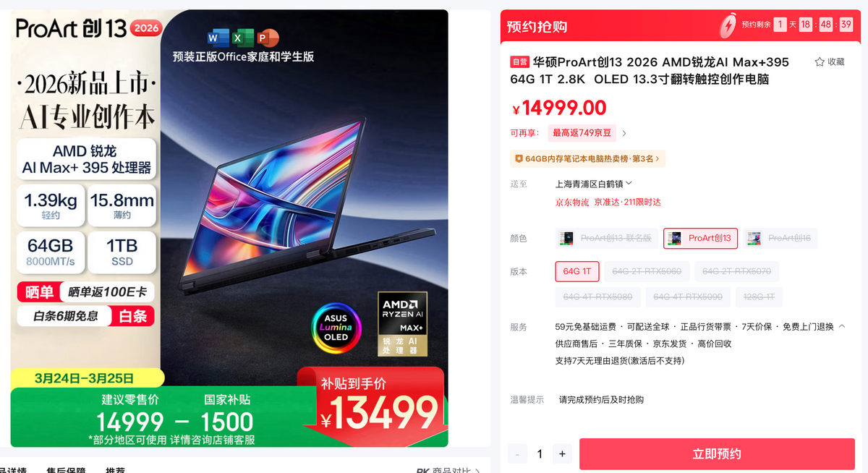Viewport: 868px width, 473px height.
Task: Click the 立即预约 reserve button
Action: pos(717,454)
